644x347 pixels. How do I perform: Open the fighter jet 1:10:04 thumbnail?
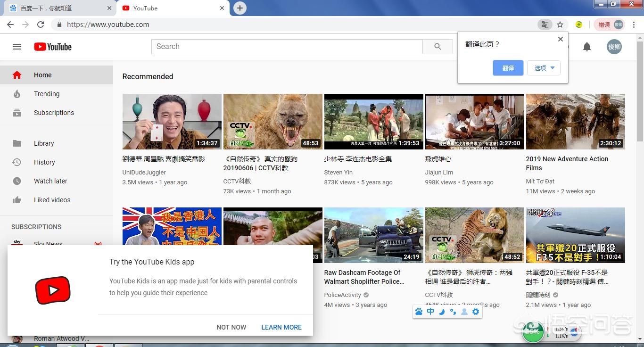[x=576, y=235]
